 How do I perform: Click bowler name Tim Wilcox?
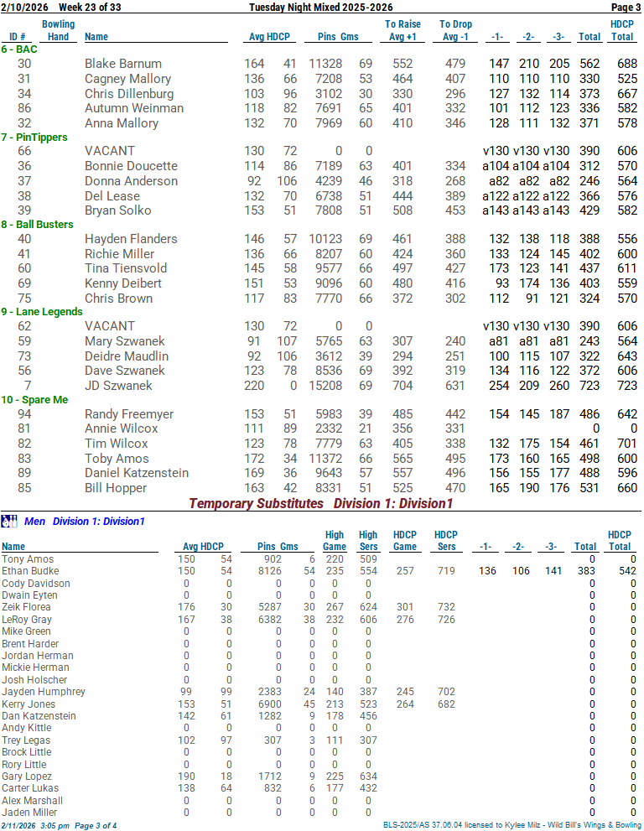116,444
